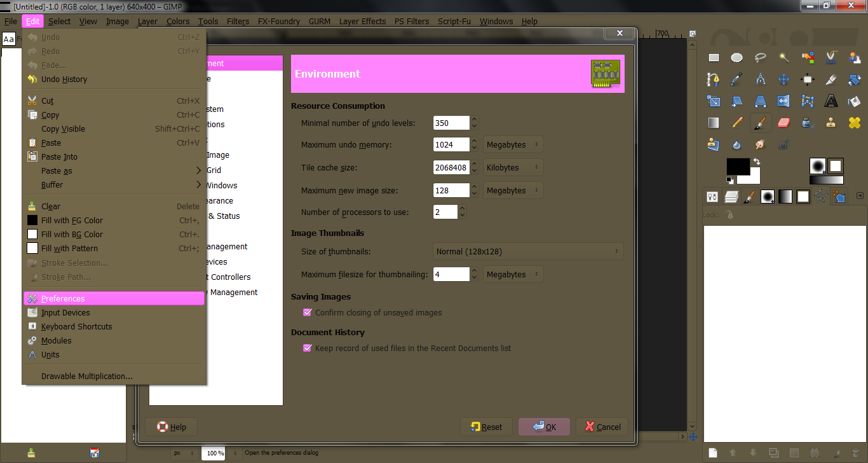Choose the Pencil tool

[736, 123]
